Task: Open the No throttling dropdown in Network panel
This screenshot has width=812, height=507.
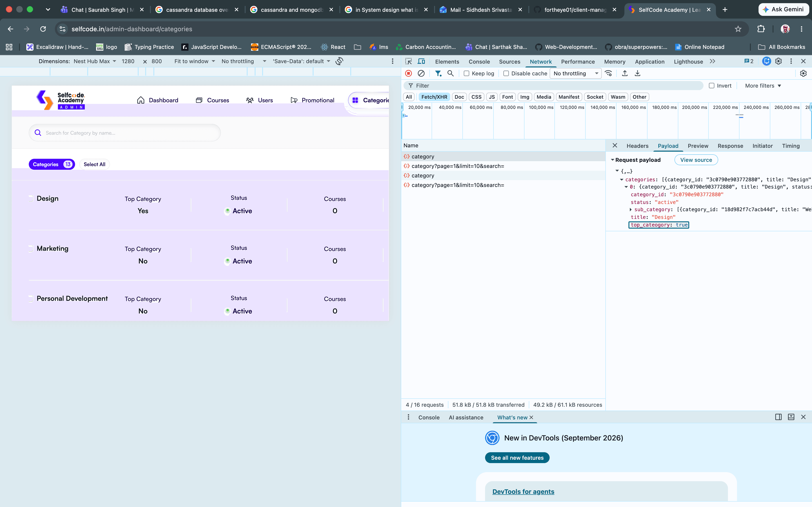Action: (x=575, y=73)
